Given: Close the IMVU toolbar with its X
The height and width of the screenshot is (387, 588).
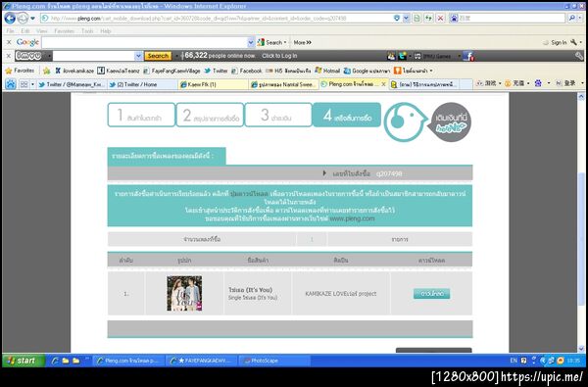Looking at the screenshot, I should [x=9, y=56].
